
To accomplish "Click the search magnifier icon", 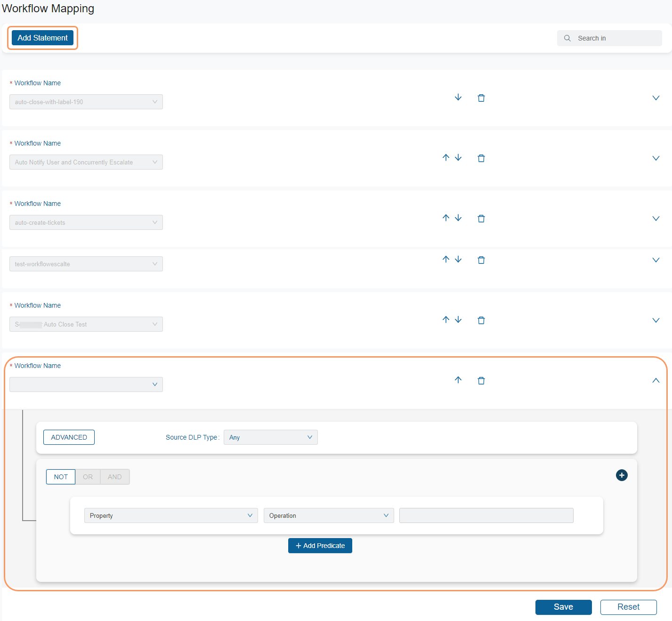I will point(567,38).
